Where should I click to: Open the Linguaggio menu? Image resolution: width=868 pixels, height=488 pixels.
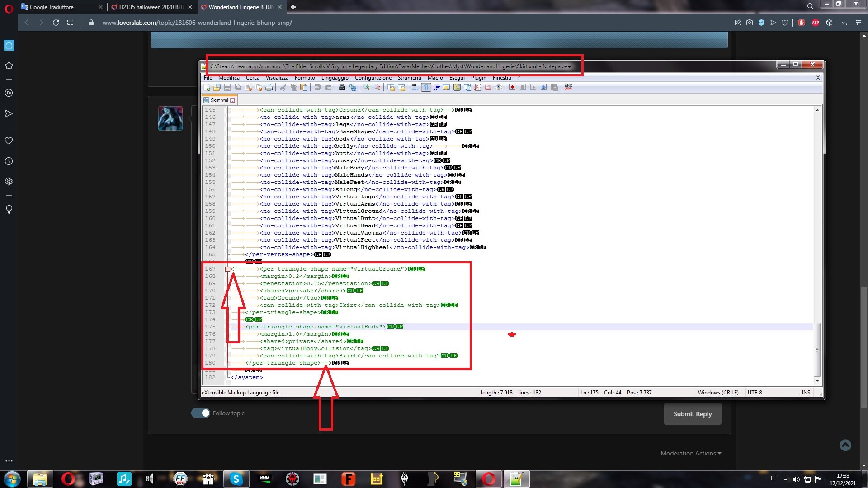pyautogui.click(x=335, y=78)
